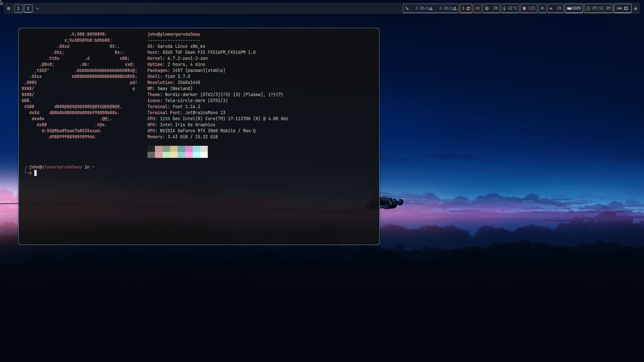This screenshot has height=362, width=644.
Task: Toggle mute on the volume 0% module
Action: (555, 8)
